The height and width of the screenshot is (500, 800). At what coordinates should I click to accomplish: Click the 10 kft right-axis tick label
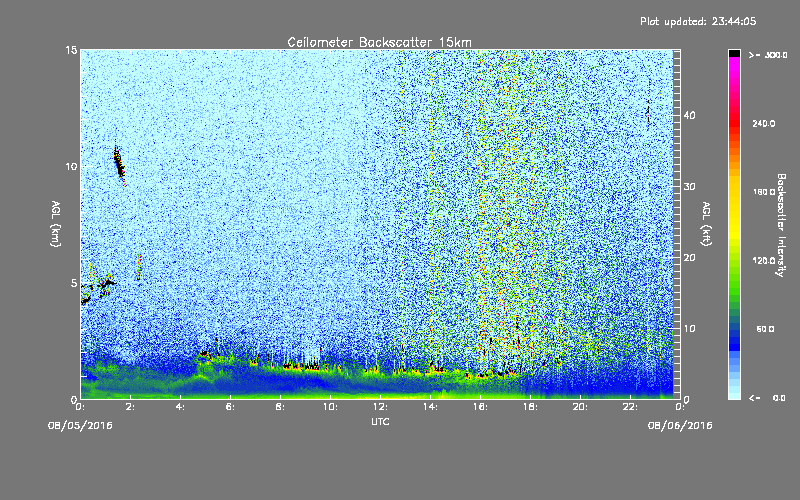pyautogui.click(x=689, y=329)
